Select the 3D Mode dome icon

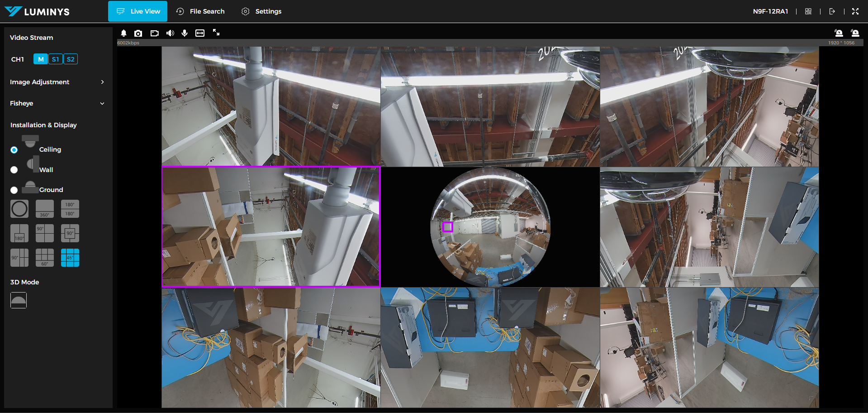coord(19,300)
